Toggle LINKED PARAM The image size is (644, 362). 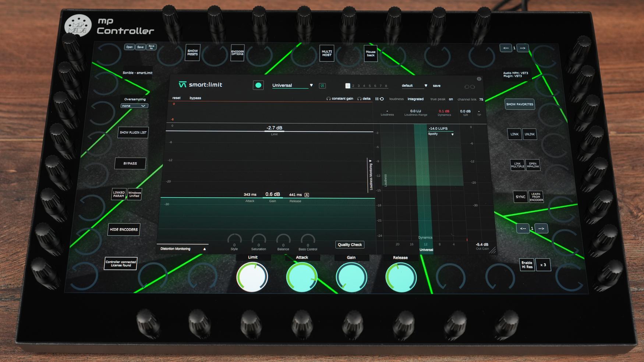pyautogui.click(x=119, y=194)
